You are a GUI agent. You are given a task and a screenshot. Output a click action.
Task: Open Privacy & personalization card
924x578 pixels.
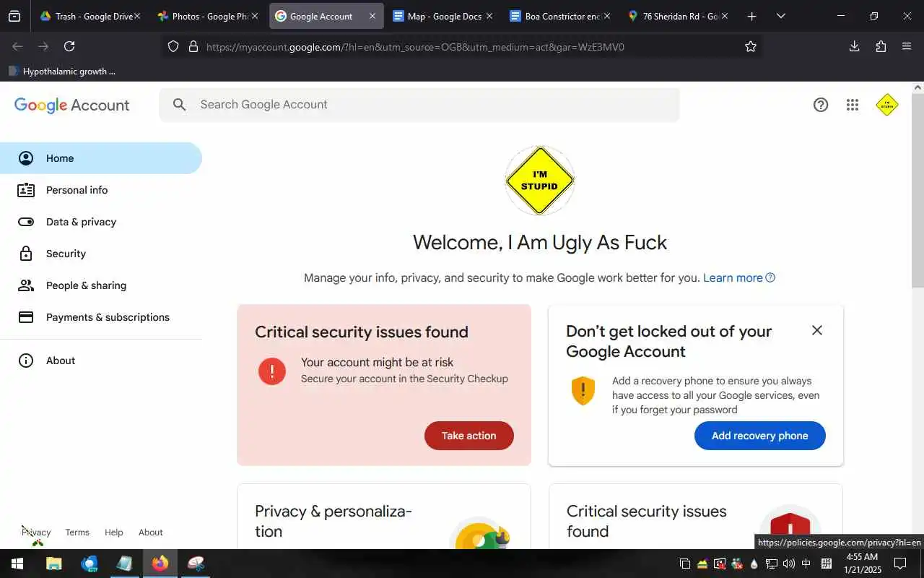(384, 517)
